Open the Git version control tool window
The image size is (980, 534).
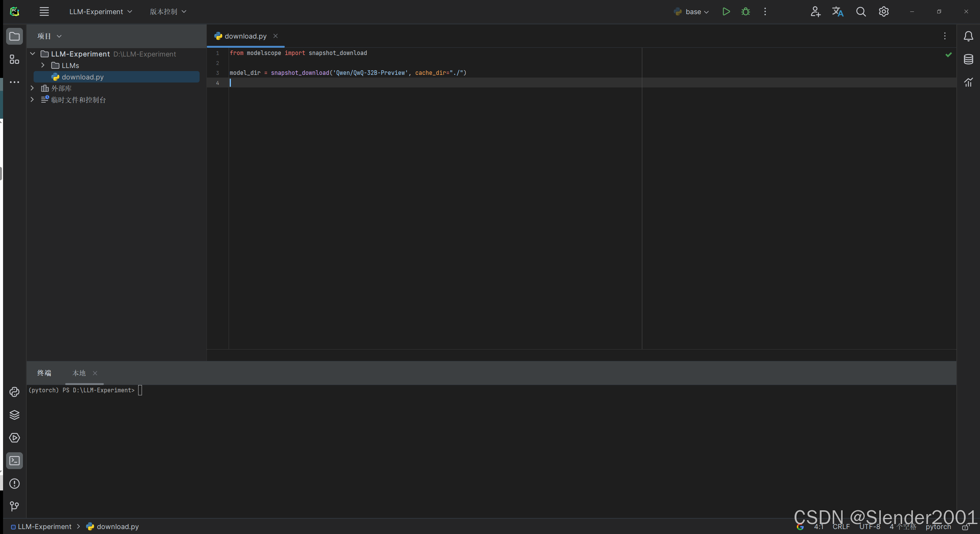tap(15, 506)
